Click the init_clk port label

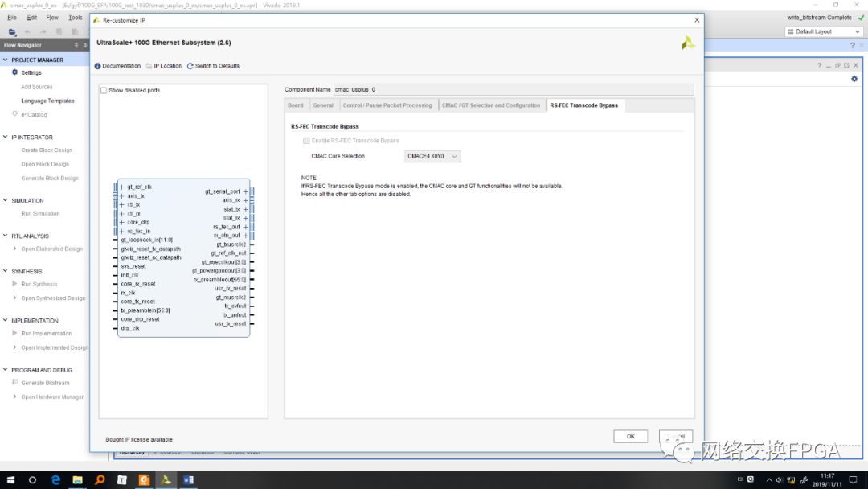(x=129, y=275)
